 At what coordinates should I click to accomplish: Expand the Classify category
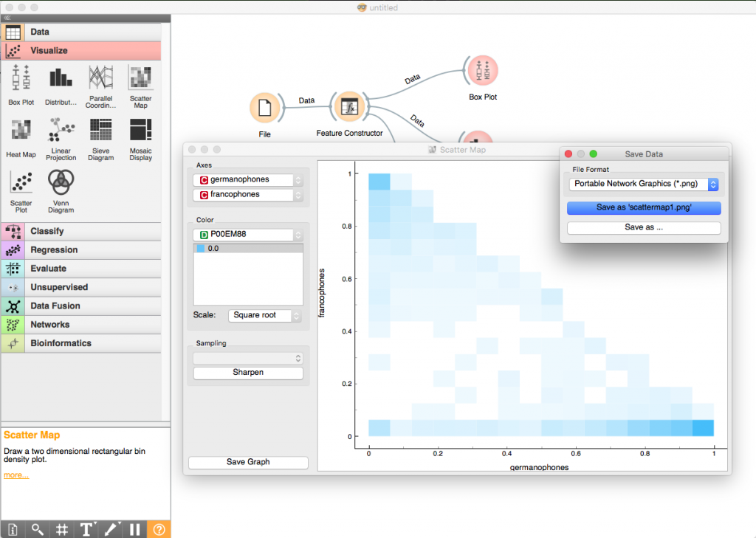tap(81, 232)
